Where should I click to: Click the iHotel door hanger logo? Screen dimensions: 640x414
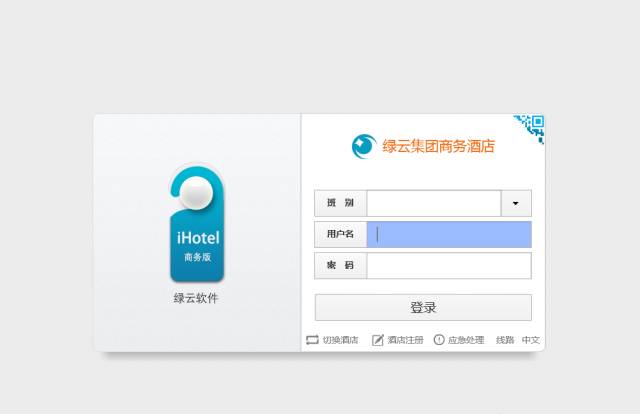click(197, 223)
